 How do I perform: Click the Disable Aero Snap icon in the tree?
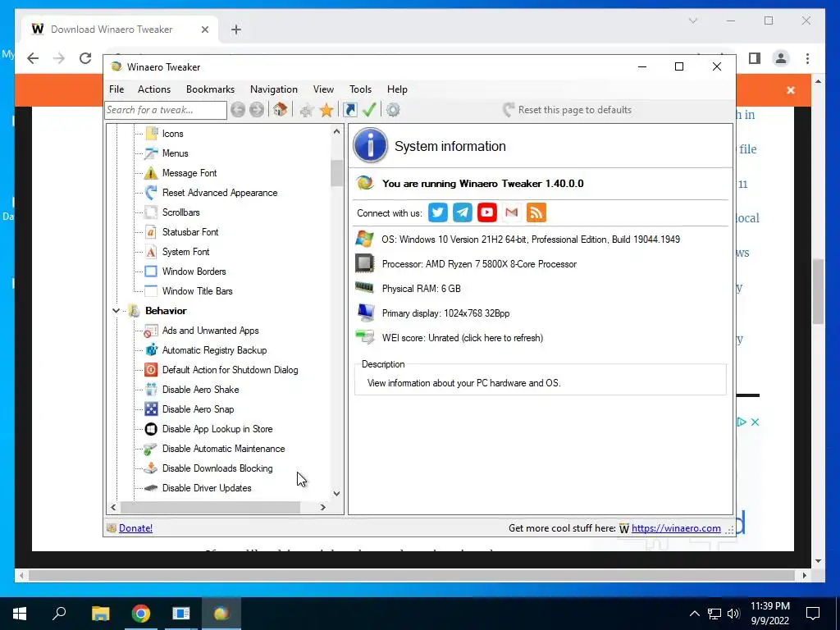pyautogui.click(x=151, y=409)
